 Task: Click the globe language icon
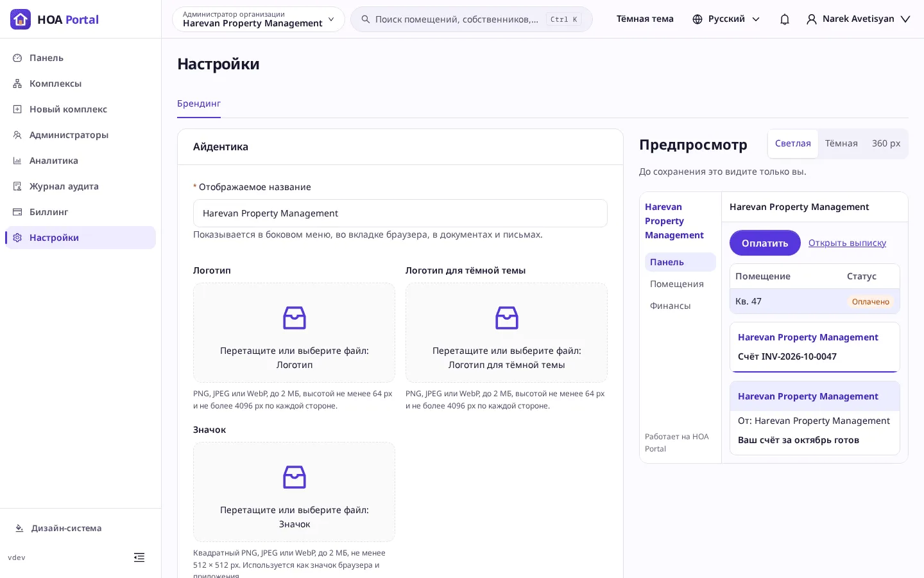(697, 19)
